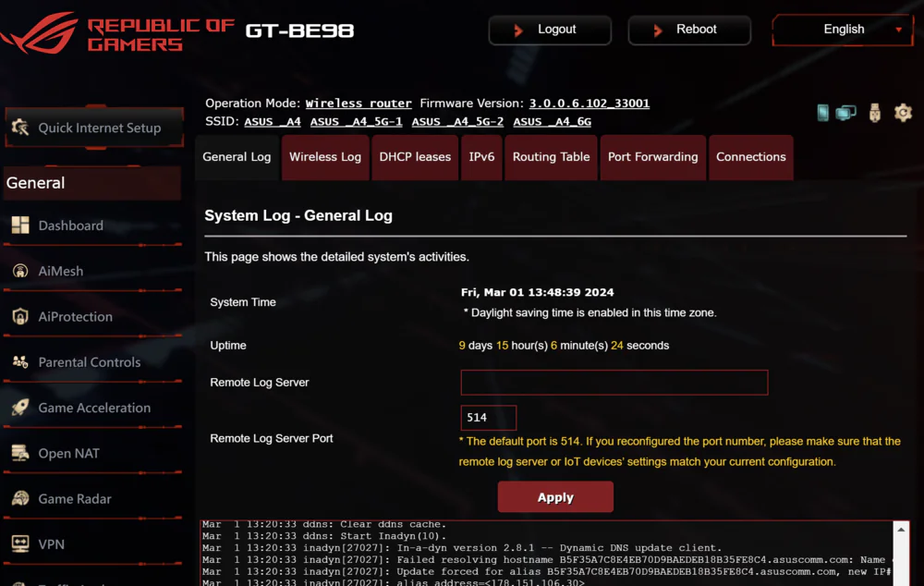Open the network clients status icon
This screenshot has width=924, height=586.
(x=845, y=112)
